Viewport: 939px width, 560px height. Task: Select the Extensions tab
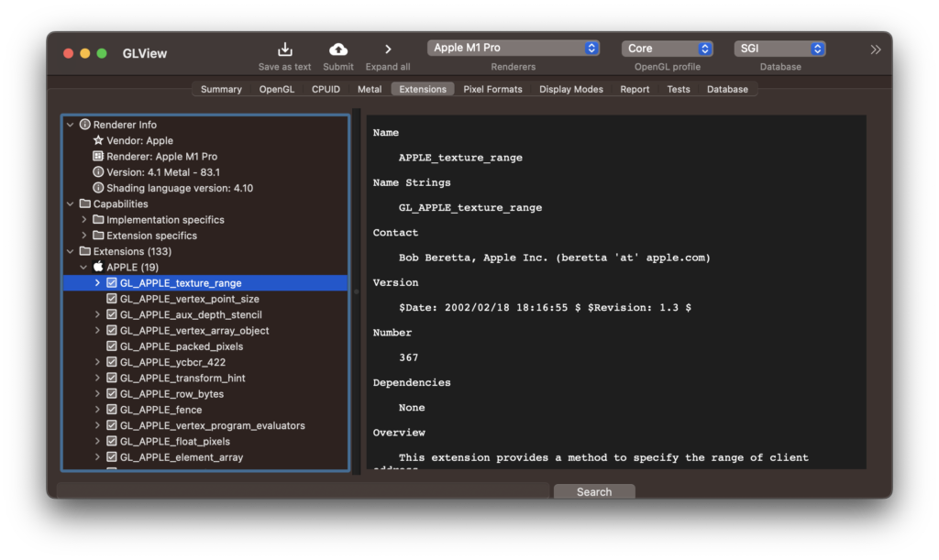(423, 89)
